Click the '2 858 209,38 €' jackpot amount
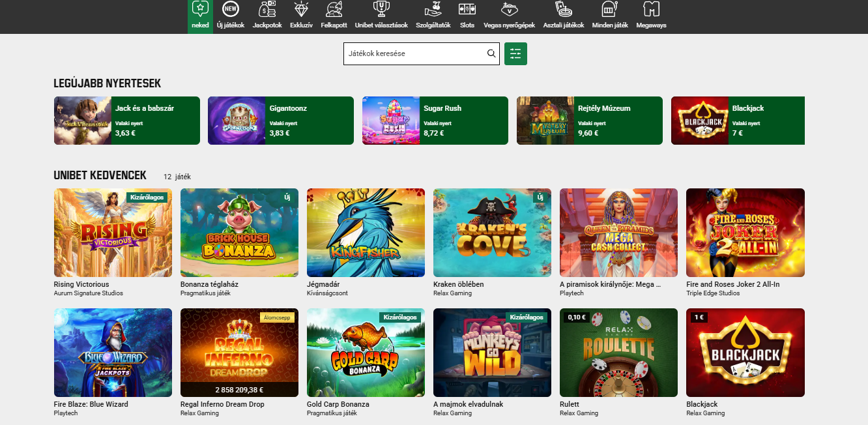The width and height of the screenshot is (868, 425). pos(240,390)
